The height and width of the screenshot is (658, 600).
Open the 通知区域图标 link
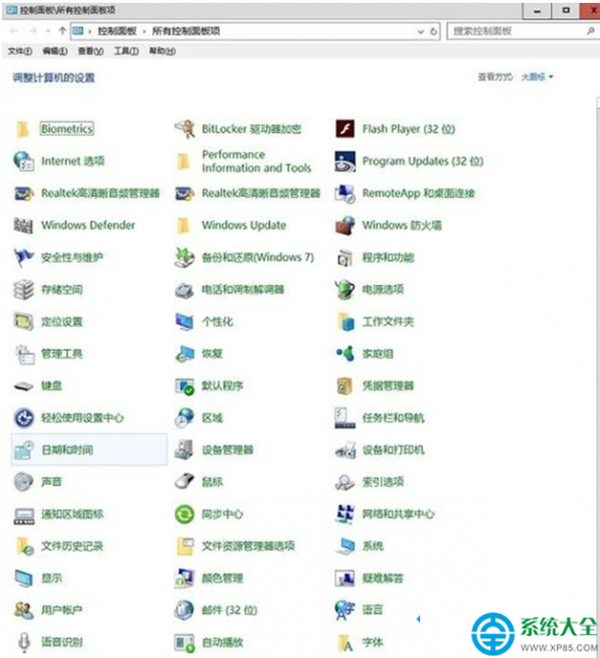pos(72,514)
